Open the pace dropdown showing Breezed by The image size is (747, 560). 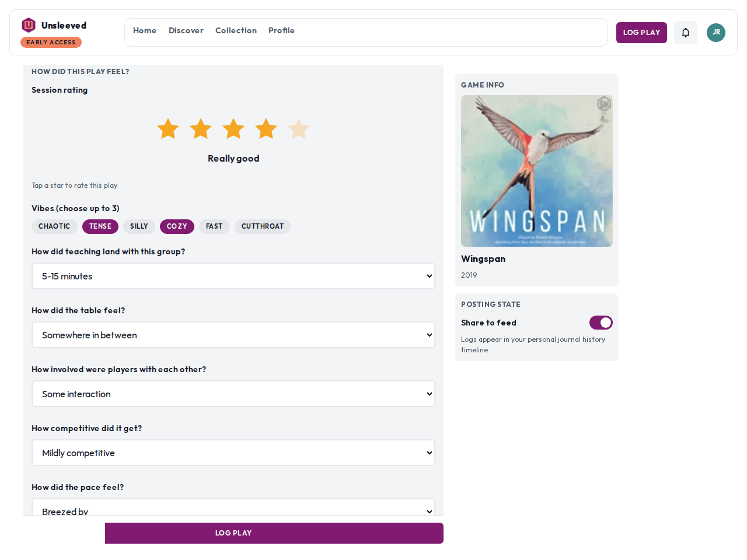pyautogui.click(x=233, y=507)
